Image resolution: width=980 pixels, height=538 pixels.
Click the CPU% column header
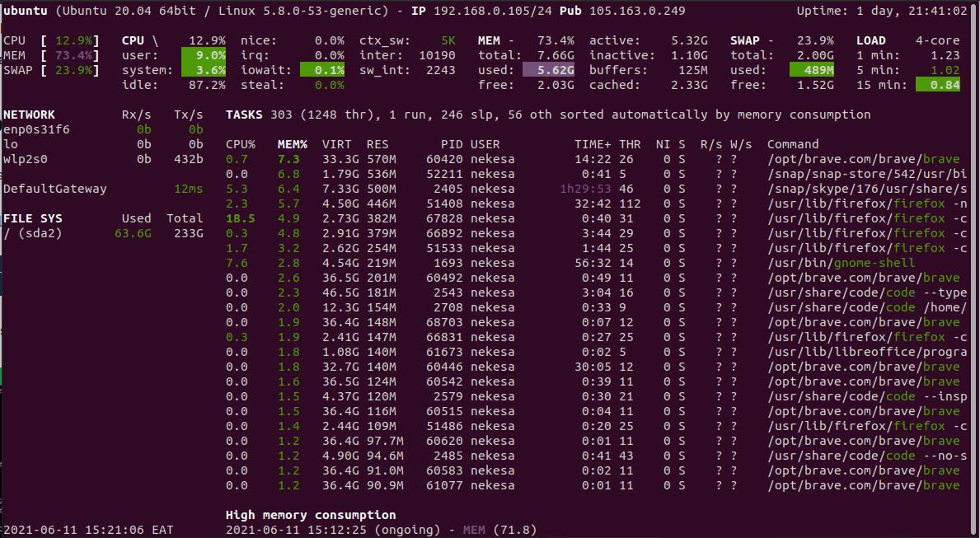click(241, 144)
